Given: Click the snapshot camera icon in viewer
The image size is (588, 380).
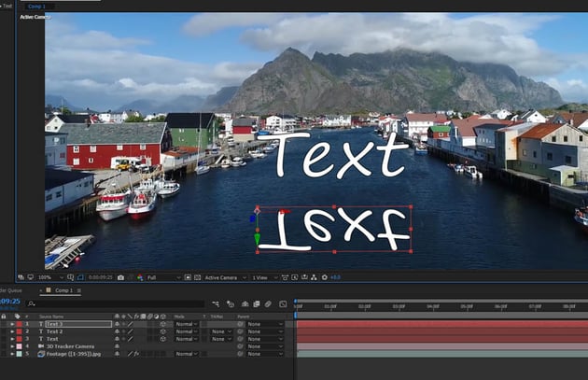Looking at the screenshot, I should [122, 277].
